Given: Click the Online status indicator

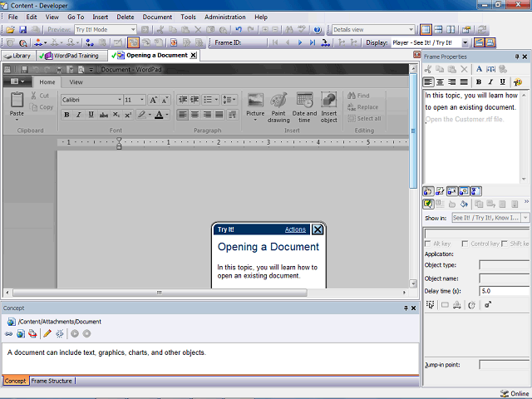Looking at the screenshot, I should [x=515, y=393].
